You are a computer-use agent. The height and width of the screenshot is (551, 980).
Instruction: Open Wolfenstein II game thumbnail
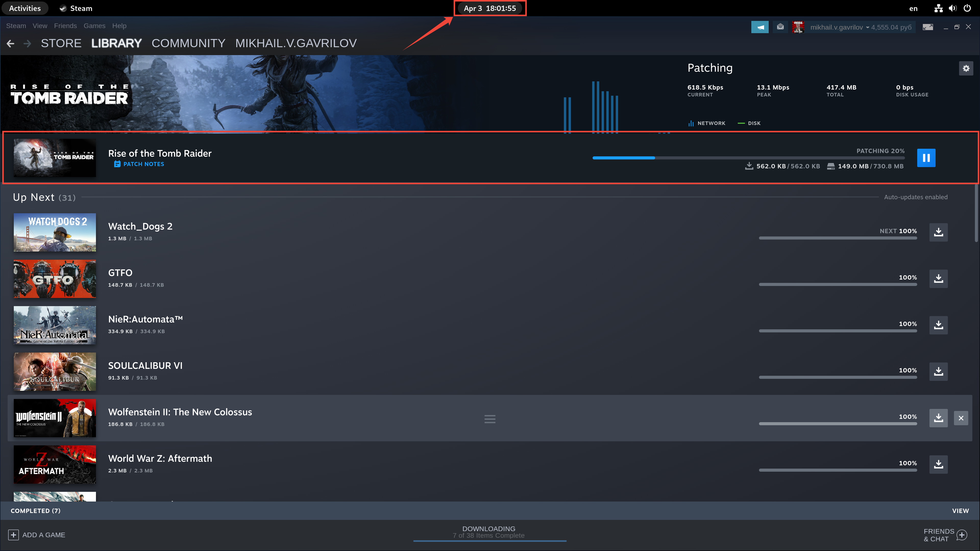pos(55,418)
